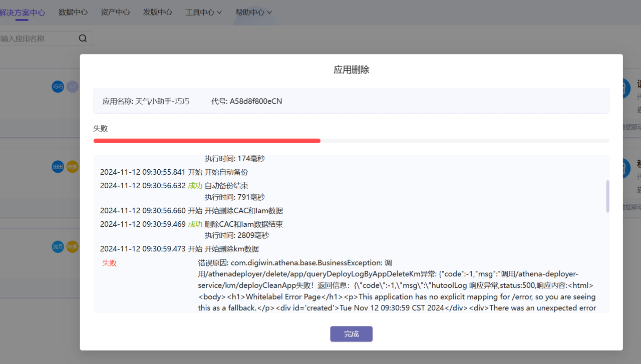Viewport: 641px width, 364px height.
Task: Select the 失败 status label above progress bar
Action: [101, 129]
